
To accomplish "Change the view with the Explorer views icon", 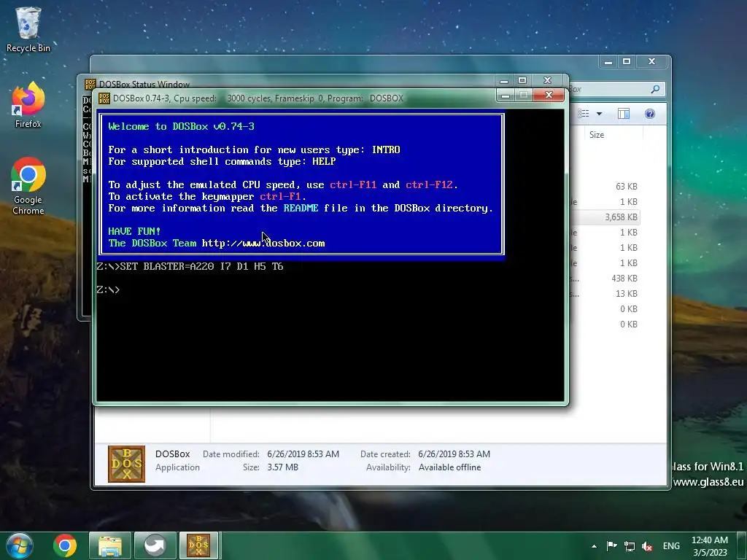I will coord(584,114).
